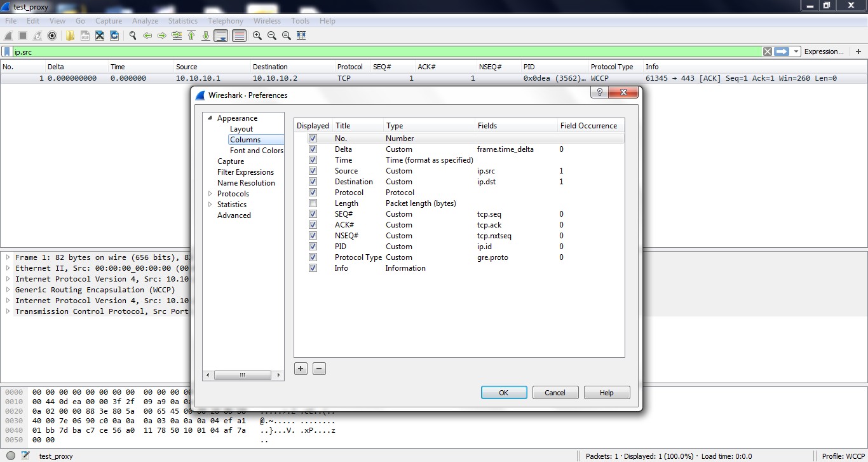Click the Resize columns to fit content icon
Image resolution: width=868 pixels, height=462 pixels.
301,36
